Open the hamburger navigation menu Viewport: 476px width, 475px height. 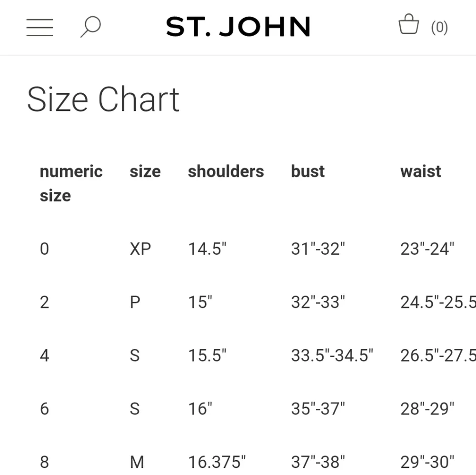pos(40,27)
